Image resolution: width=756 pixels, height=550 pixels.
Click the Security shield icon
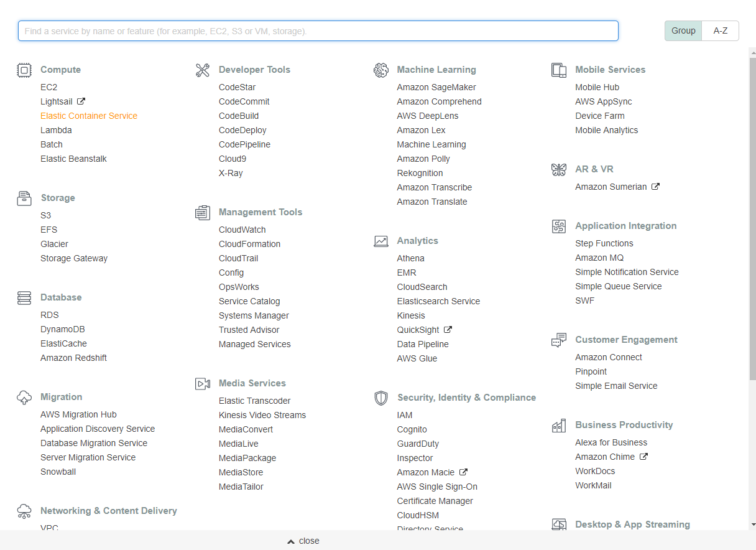click(381, 398)
